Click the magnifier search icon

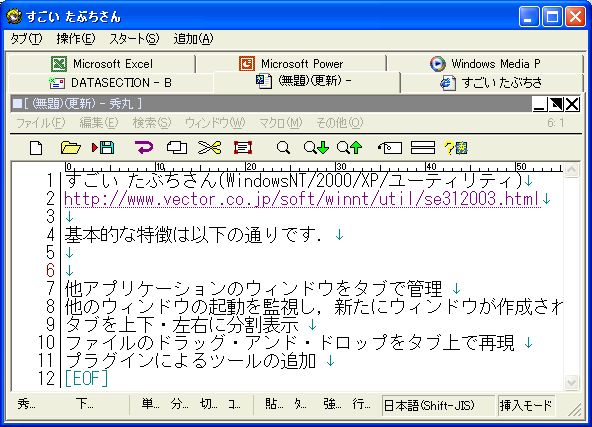(283, 148)
